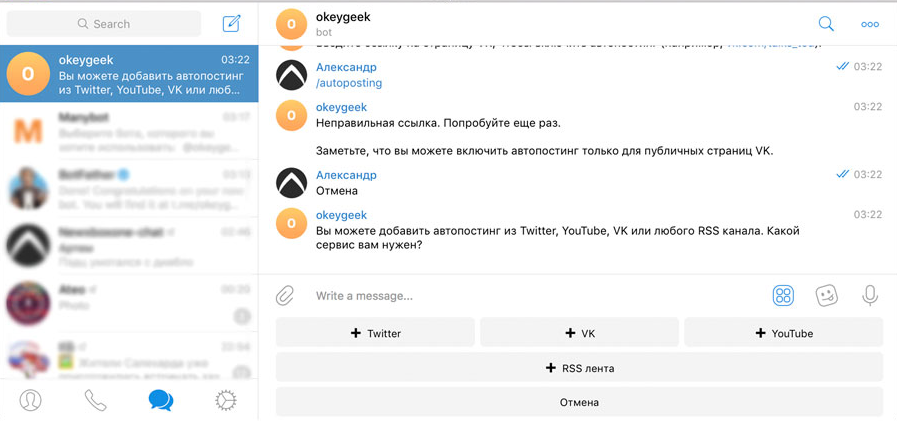
Task: Open the three-dot more options menu
Action: (x=869, y=24)
